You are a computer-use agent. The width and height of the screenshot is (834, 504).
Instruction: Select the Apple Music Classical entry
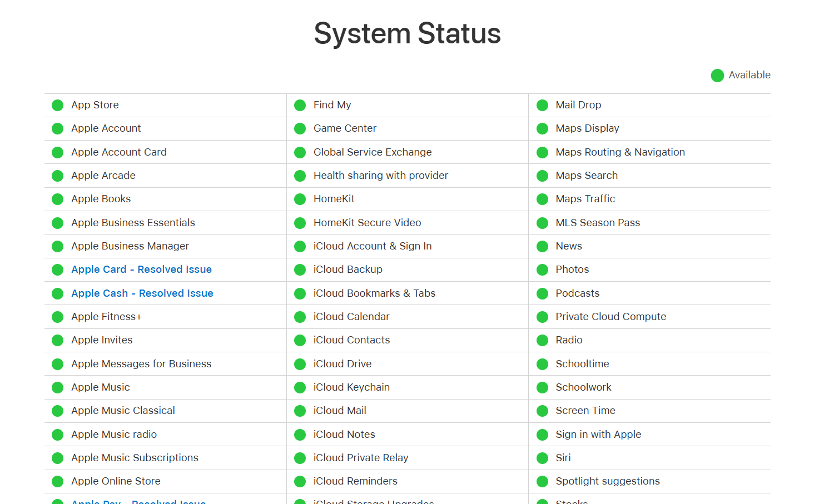click(123, 411)
